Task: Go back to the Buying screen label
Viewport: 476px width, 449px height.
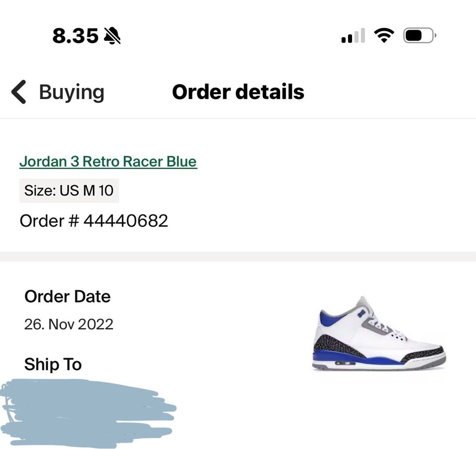Action: pyautogui.click(x=71, y=92)
